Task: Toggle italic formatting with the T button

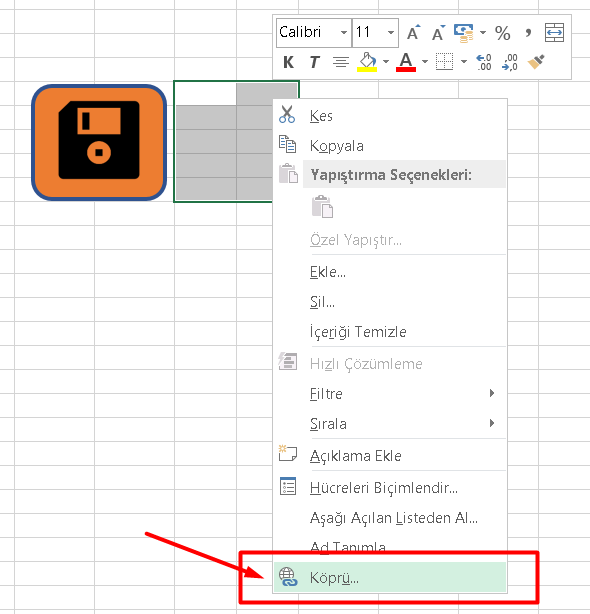Action: [314, 62]
